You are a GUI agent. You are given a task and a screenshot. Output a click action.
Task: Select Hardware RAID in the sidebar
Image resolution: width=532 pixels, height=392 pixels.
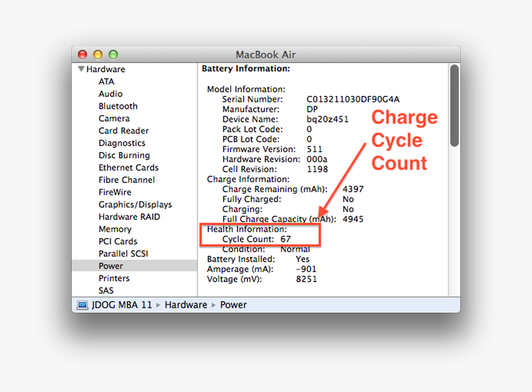129,216
